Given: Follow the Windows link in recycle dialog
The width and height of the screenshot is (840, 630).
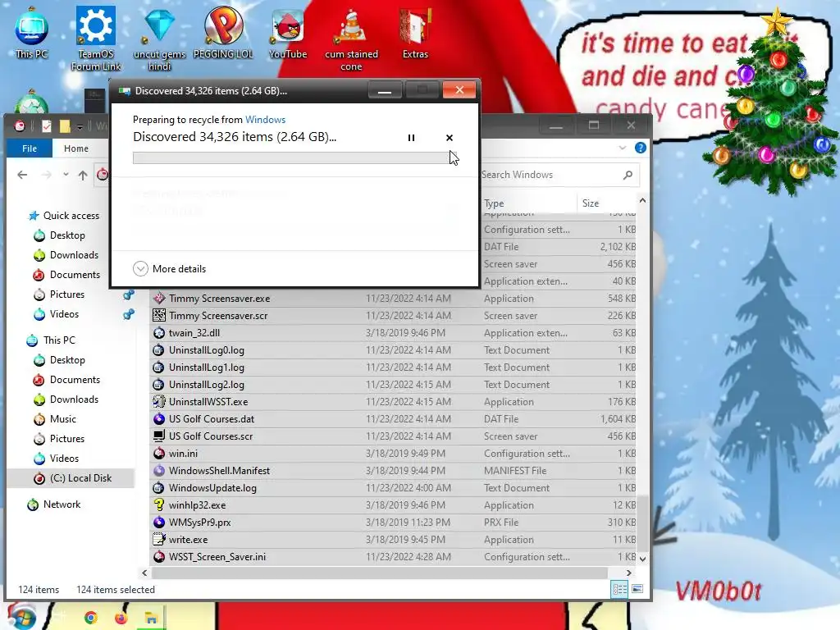Looking at the screenshot, I should click(265, 120).
